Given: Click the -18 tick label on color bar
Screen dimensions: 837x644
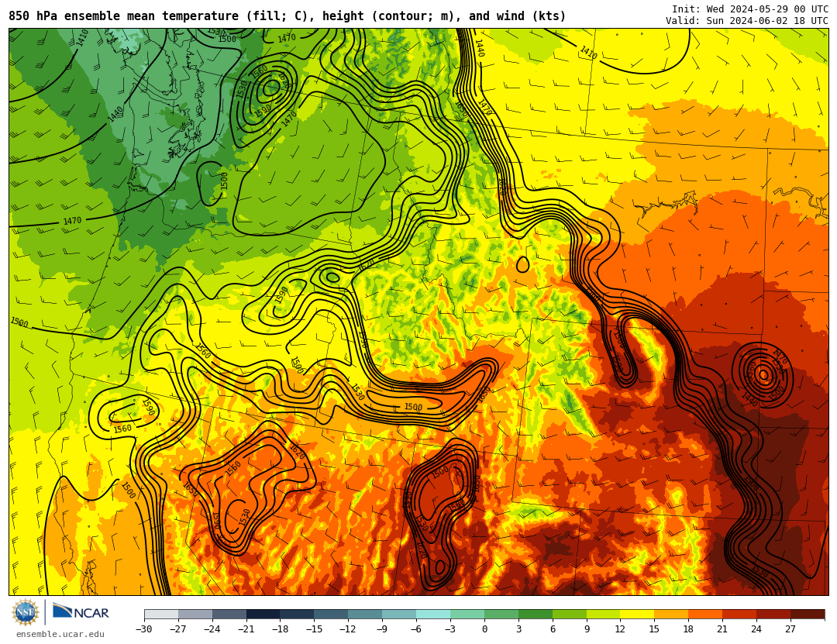Looking at the screenshot, I should click(280, 629).
